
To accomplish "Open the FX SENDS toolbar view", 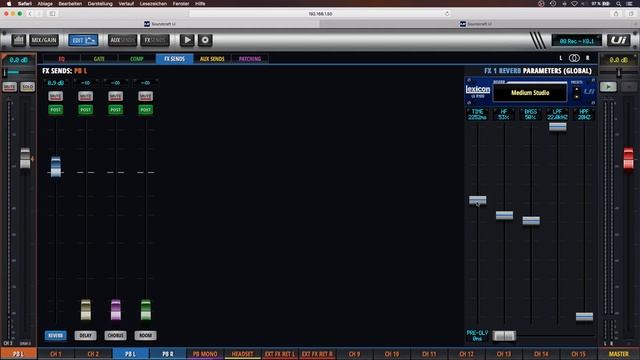I will point(155,40).
